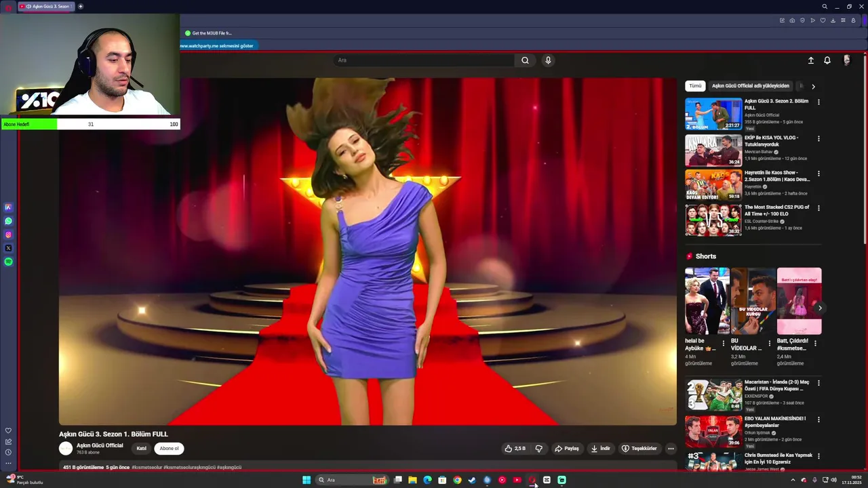Open Easy Setup icon in address bar
This screenshot has width=868, height=488.
[x=843, y=20]
